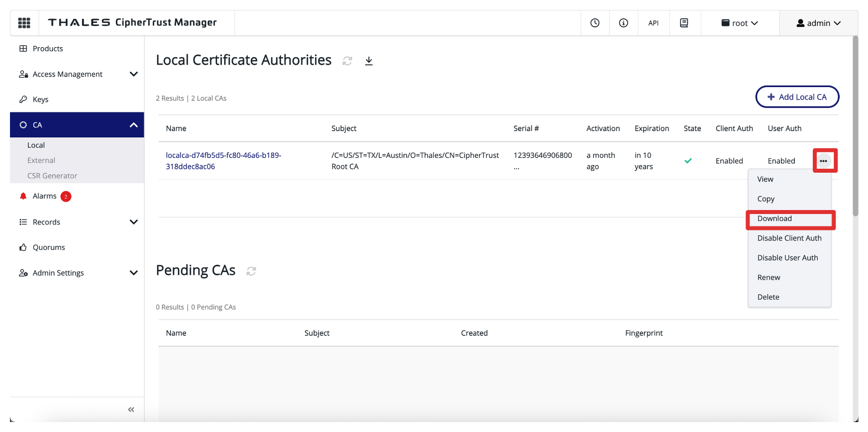
Task: Refresh the Pending CAs list
Action: coord(251,271)
